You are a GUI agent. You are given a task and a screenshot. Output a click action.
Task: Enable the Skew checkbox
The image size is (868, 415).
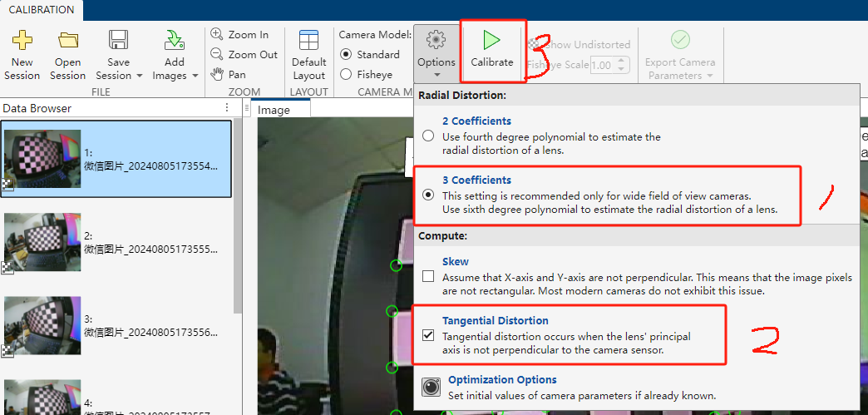click(428, 276)
